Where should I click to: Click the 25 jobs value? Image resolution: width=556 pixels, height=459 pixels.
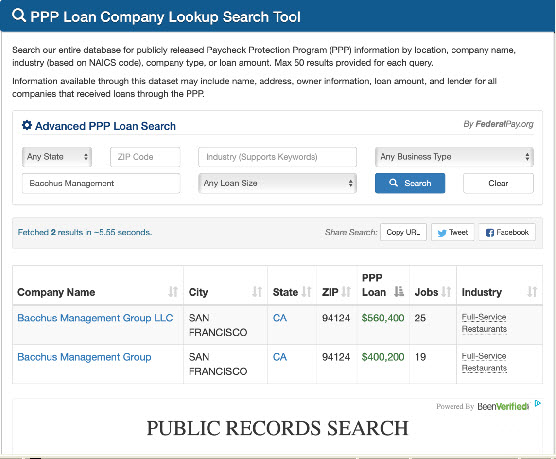coord(420,318)
